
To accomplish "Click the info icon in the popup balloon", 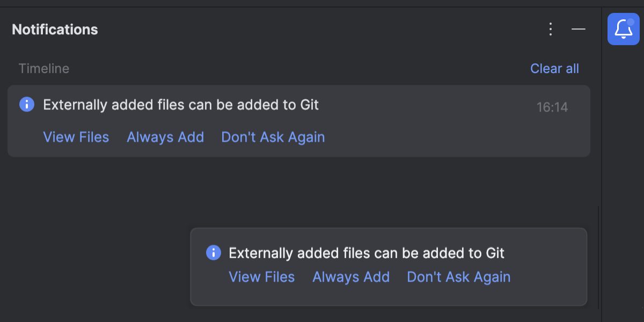I will (213, 252).
